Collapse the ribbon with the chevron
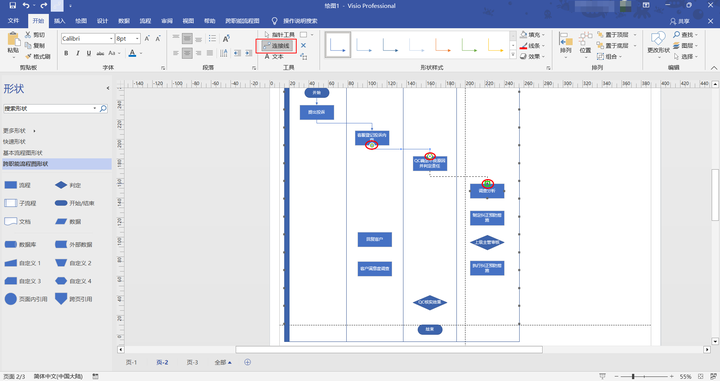This screenshot has width=720, height=381. 714,67
